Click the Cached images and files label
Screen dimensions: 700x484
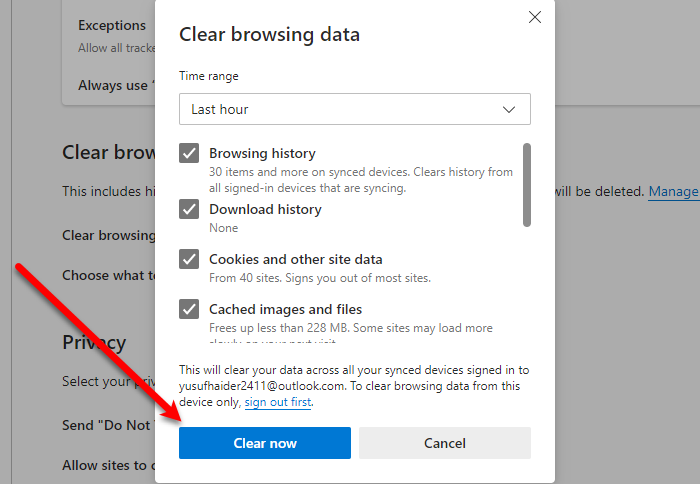pyautogui.click(x=285, y=310)
